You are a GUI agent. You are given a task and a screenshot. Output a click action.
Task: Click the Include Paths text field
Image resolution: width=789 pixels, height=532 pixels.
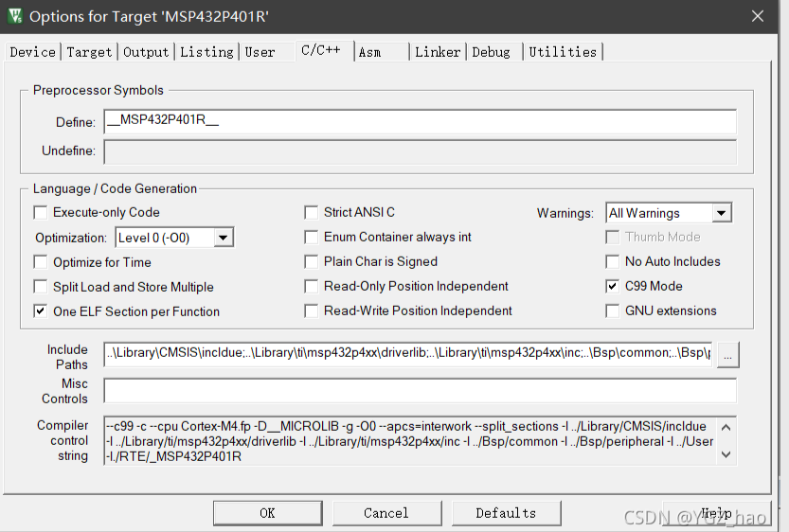[407, 353]
